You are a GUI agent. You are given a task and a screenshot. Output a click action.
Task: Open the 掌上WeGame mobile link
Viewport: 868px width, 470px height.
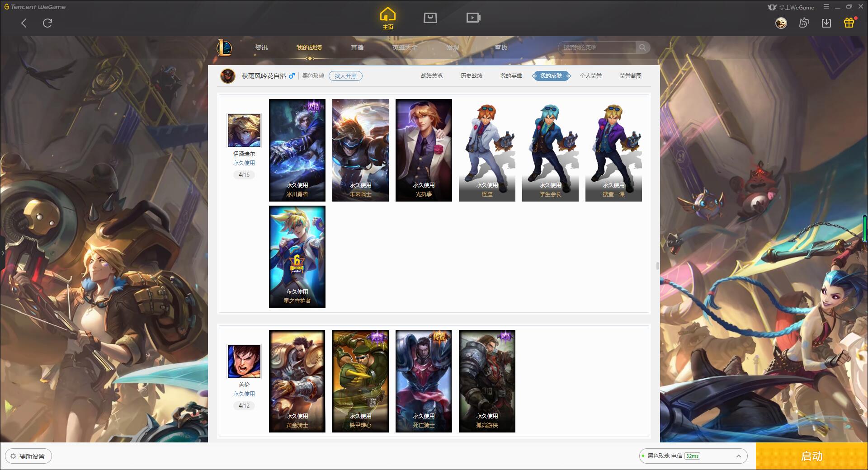click(797, 7)
